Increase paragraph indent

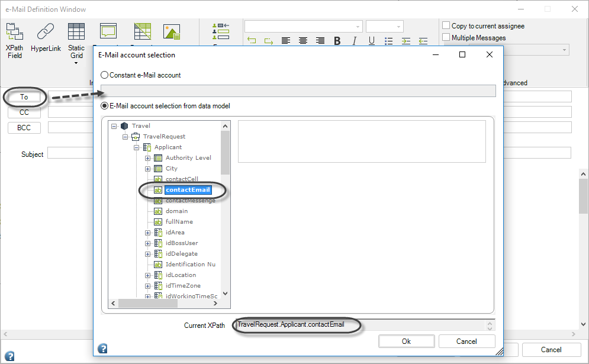tap(406, 41)
